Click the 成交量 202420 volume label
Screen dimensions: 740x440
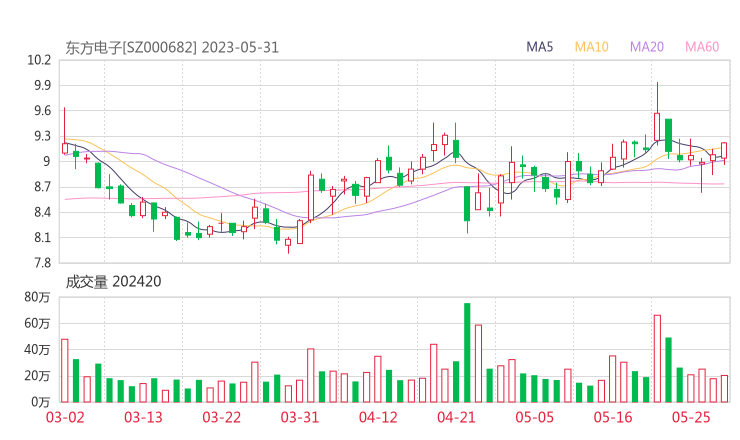tap(113, 282)
